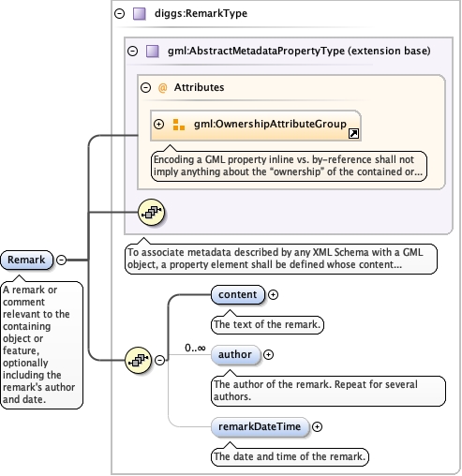Click the 'The text of the remark.' note
The width and height of the screenshot is (462, 476).
tap(267, 325)
